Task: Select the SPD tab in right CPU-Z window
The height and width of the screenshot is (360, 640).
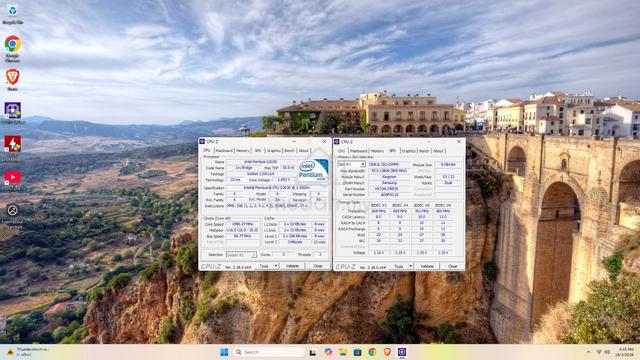Action: tap(393, 151)
